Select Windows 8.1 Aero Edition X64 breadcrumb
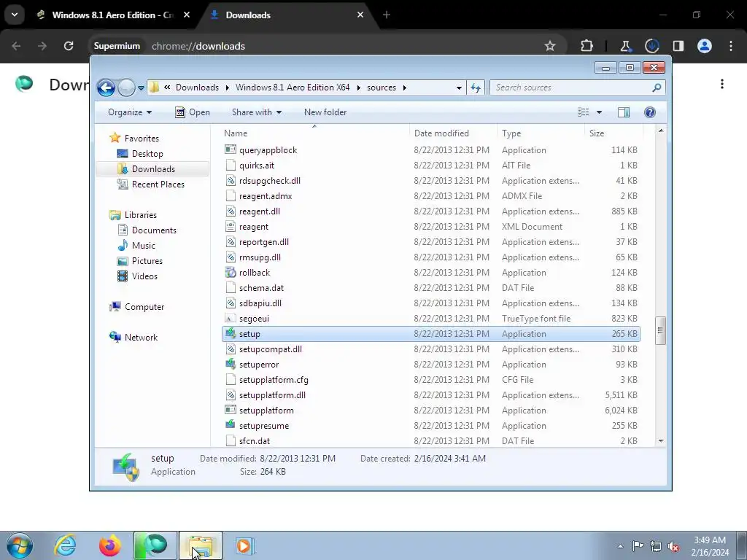 coord(293,87)
